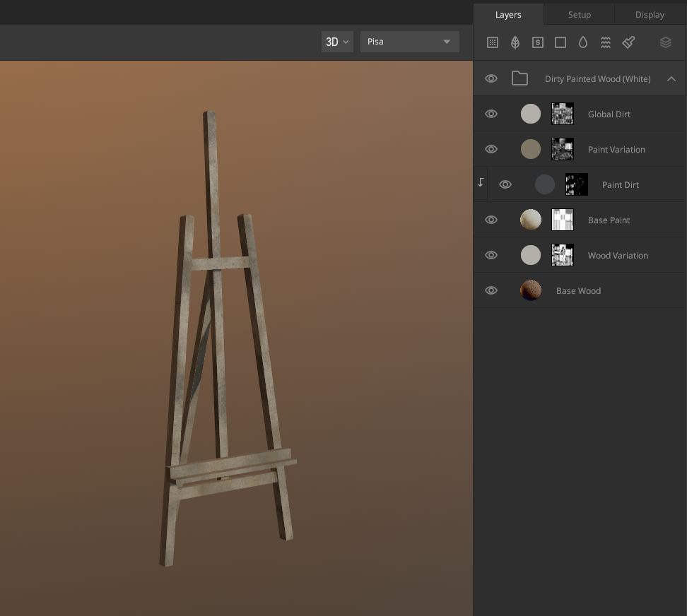Select the Megascans asset leaf icon
Viewport: 687px width, 616px height.
(515, 42)
